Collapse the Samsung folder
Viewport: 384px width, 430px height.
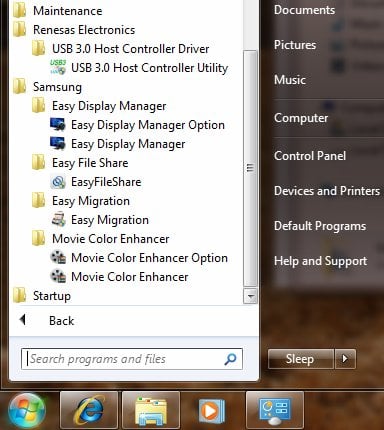click(x=127, y=87)
